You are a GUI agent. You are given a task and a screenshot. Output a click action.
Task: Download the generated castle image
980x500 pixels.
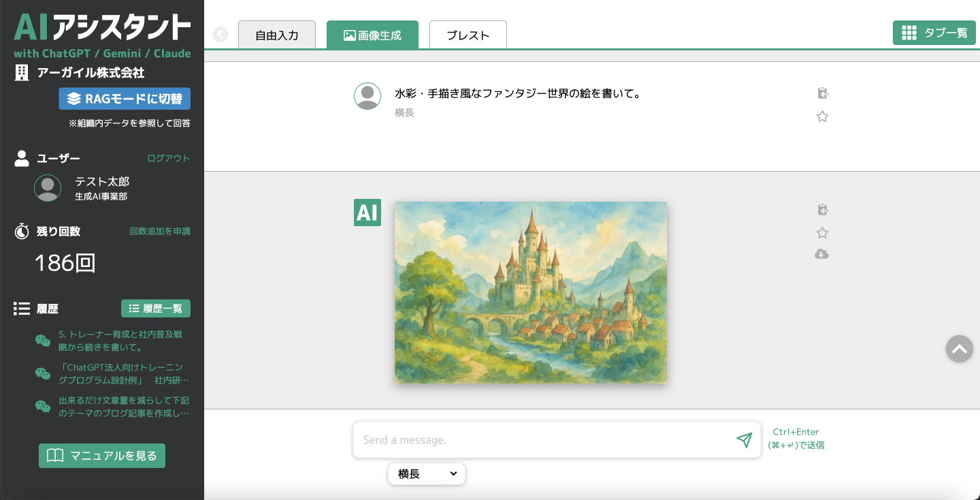[x=822, y=254]
